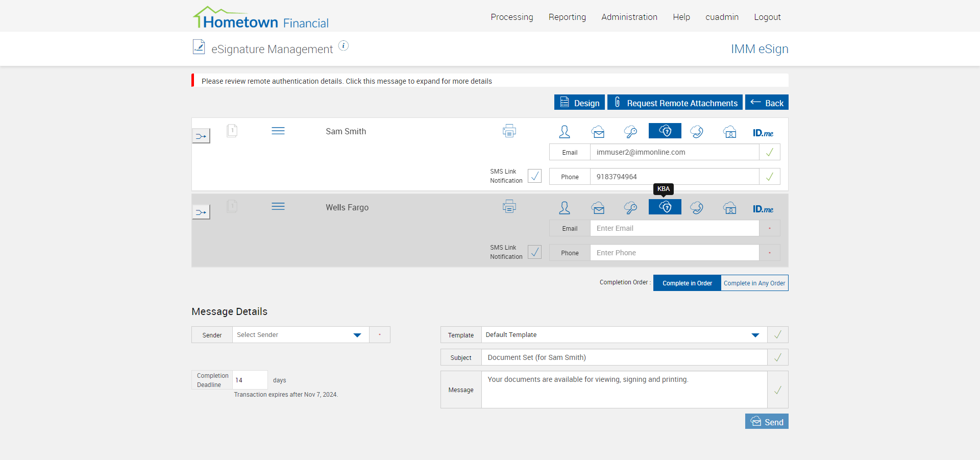
Task: Open the Administration menu
Action: pyautogui.click(x=629, y=17)
